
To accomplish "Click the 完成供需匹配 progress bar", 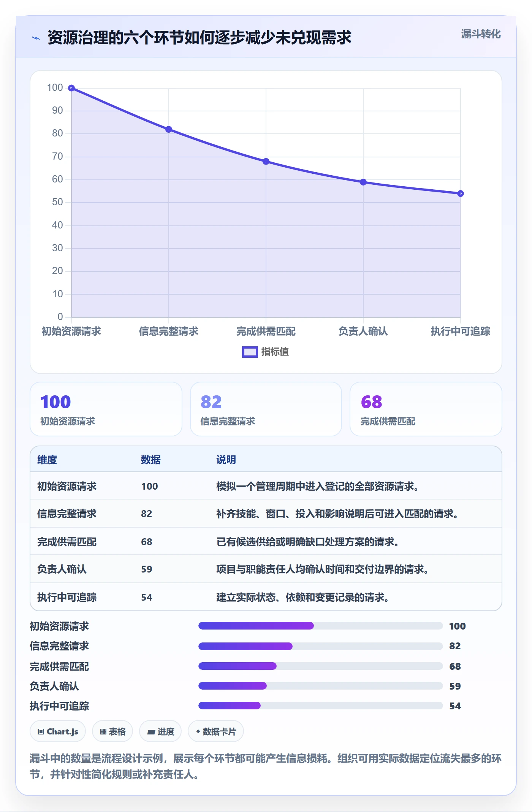I will (320, 666).
